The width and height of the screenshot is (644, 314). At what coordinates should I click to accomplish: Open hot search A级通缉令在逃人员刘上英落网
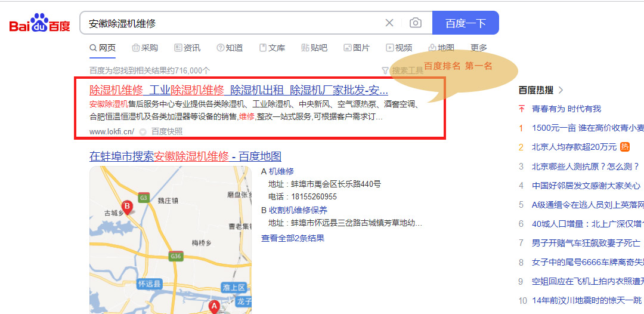[x=588, y=204]
